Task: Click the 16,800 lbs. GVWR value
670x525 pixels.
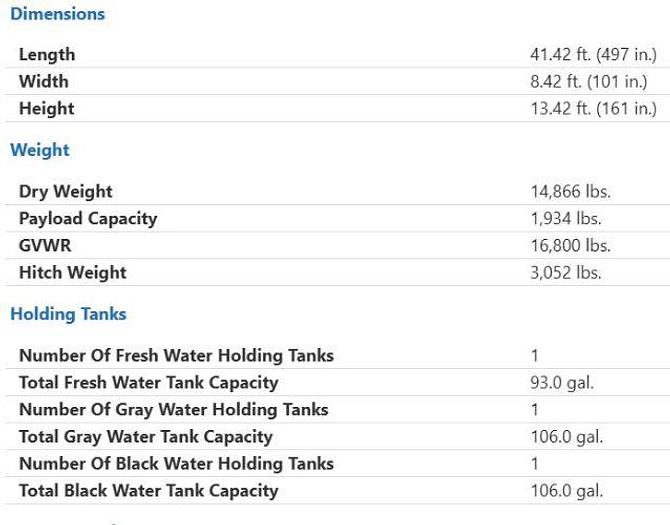Action: (570, 246)
